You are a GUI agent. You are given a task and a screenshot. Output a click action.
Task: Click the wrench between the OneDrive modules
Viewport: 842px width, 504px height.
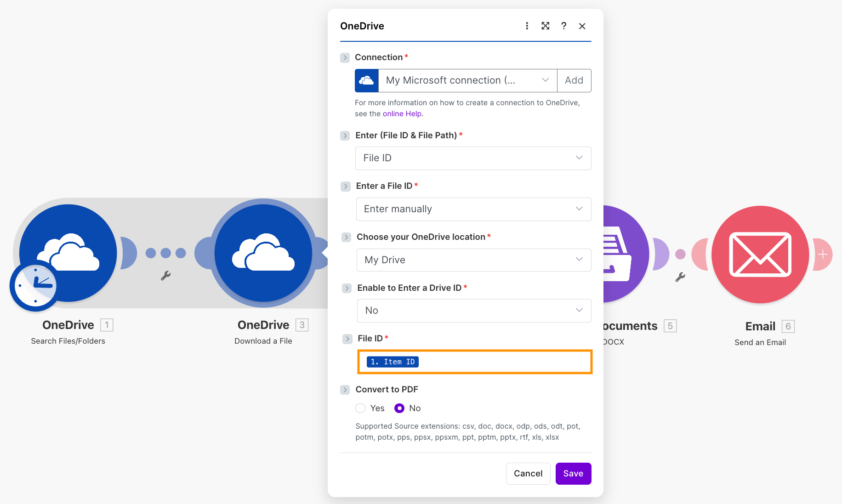coord(166,276)
